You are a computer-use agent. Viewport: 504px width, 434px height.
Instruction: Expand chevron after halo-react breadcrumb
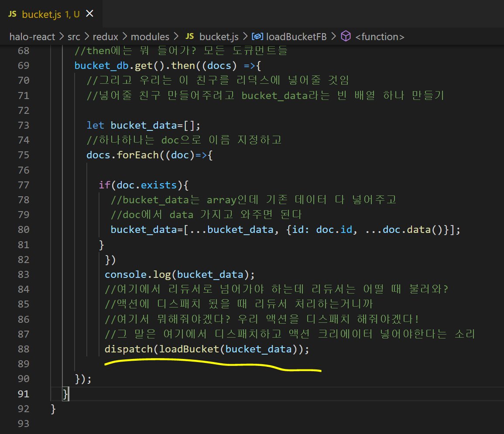point(62,36)
